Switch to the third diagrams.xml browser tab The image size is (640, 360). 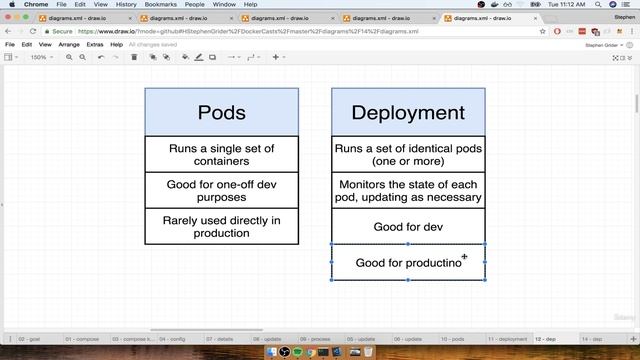287,18
